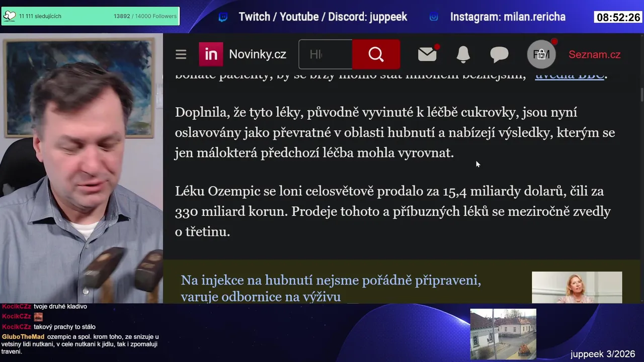Screen dimensions: 644x362
Task: Open the notifications bell icon
Action: [463, 54]
